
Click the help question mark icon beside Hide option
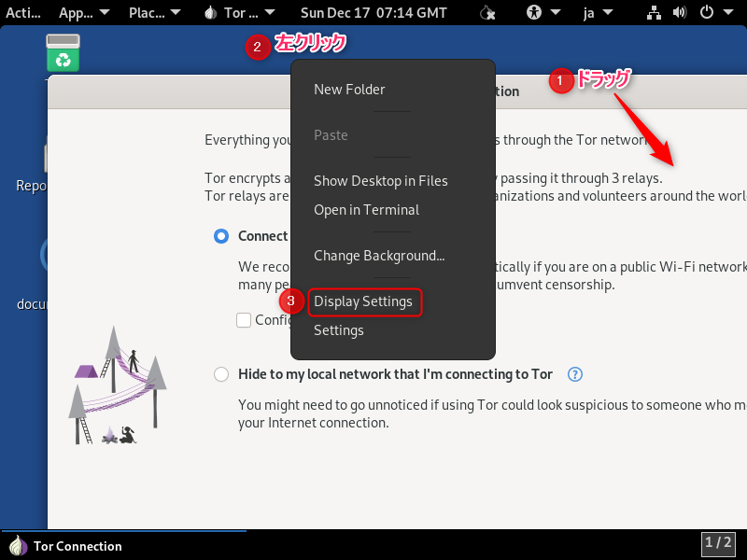575,374
